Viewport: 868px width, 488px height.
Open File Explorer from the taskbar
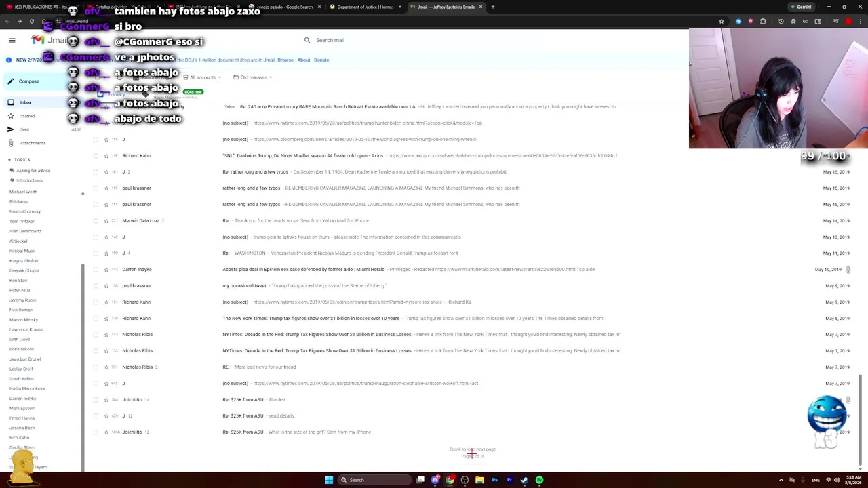pos(479,480)
